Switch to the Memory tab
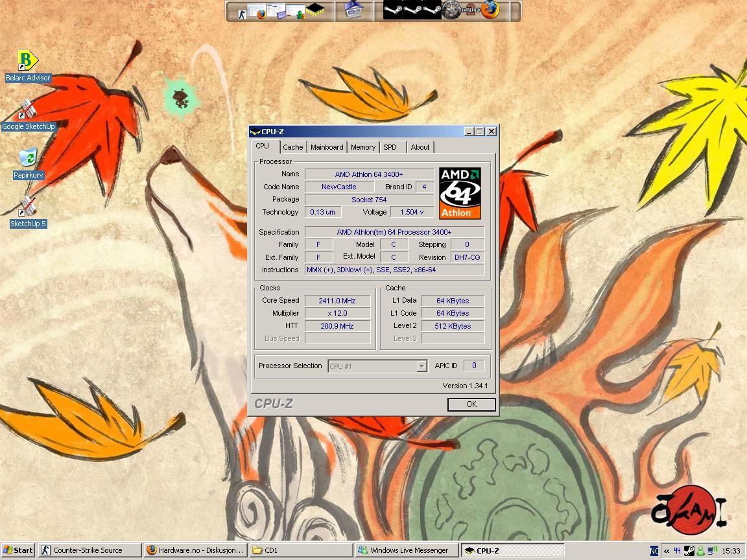Image resolution: width=747 pixels, height=560 pixels. point(363,147)
